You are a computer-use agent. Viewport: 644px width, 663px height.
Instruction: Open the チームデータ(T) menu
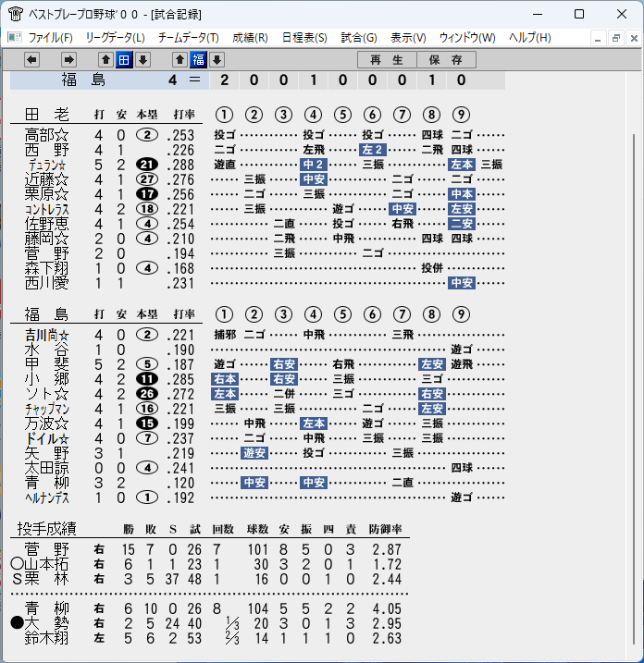click(188, 38)
